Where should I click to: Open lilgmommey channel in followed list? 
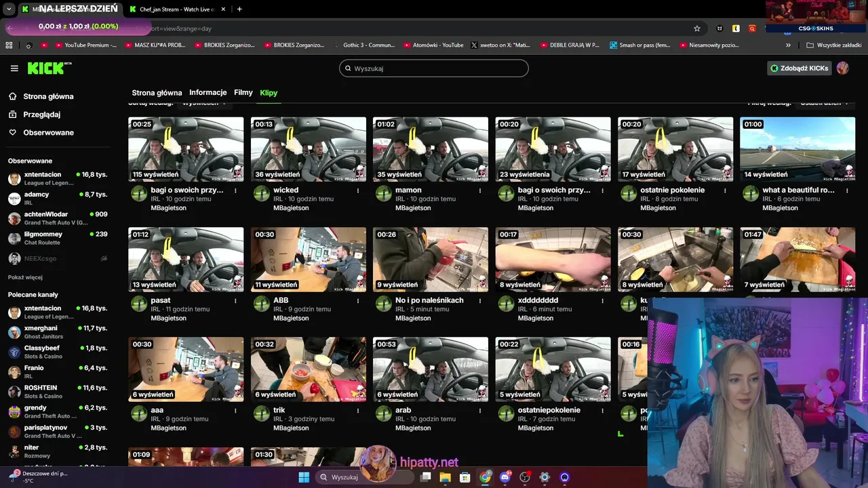[58, 238]
